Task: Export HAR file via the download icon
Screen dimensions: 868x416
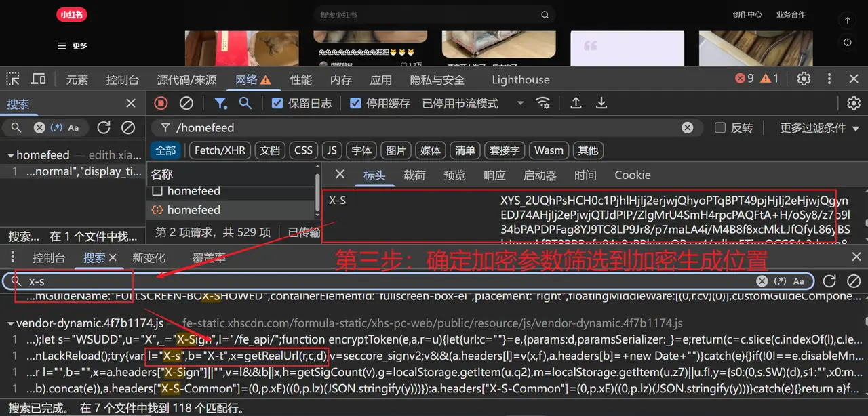Action: click(600, 102)
